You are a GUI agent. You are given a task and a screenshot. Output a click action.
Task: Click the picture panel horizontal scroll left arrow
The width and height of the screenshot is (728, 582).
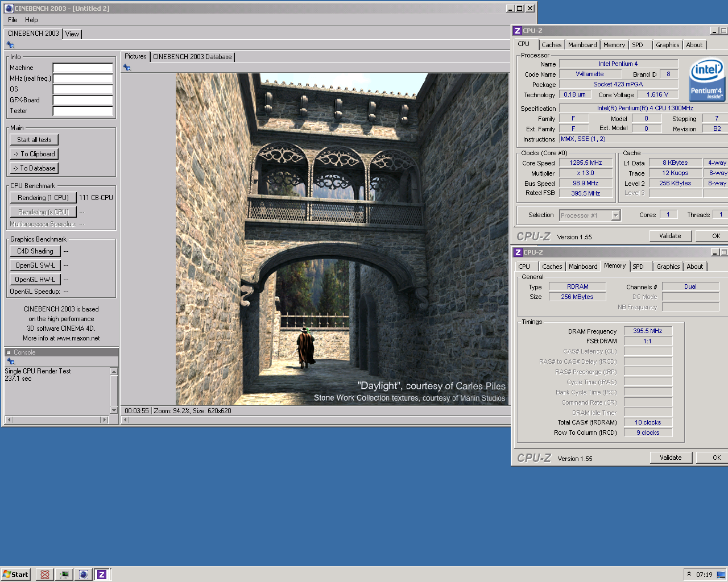(x=126, y=420)
